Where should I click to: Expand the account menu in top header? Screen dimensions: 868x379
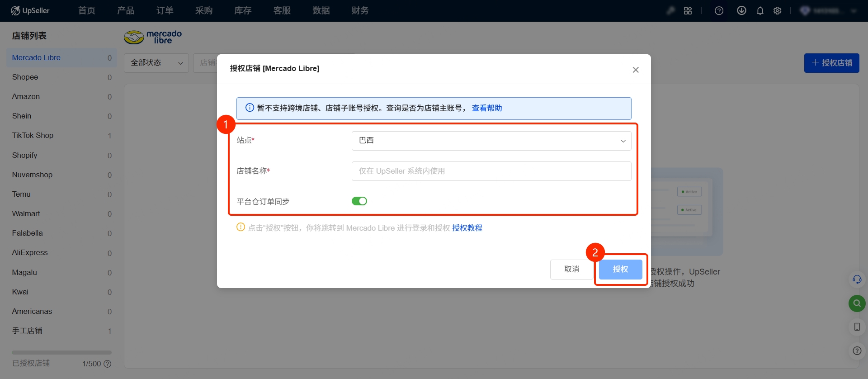[830, 10]
